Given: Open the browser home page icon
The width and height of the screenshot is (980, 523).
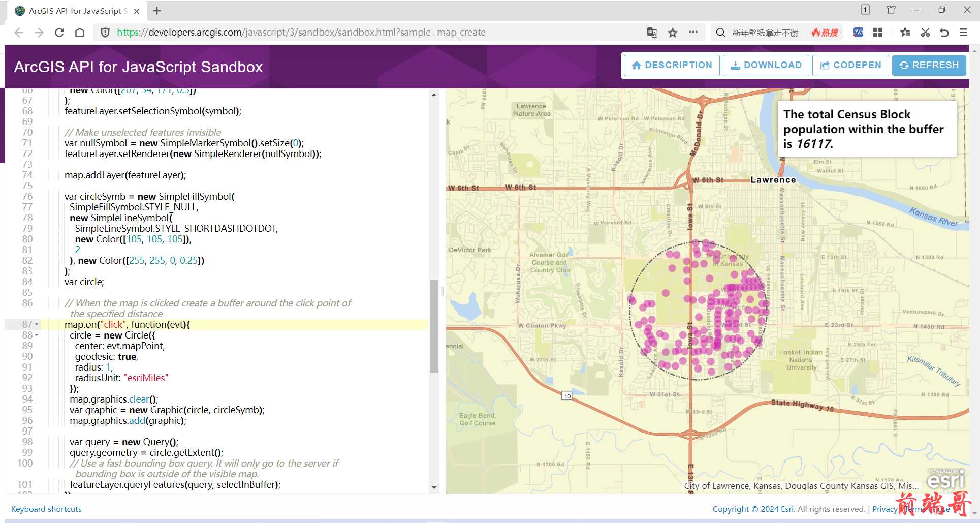Looking at the screenshot, I should pyautogui.click(x=80, y=33).
